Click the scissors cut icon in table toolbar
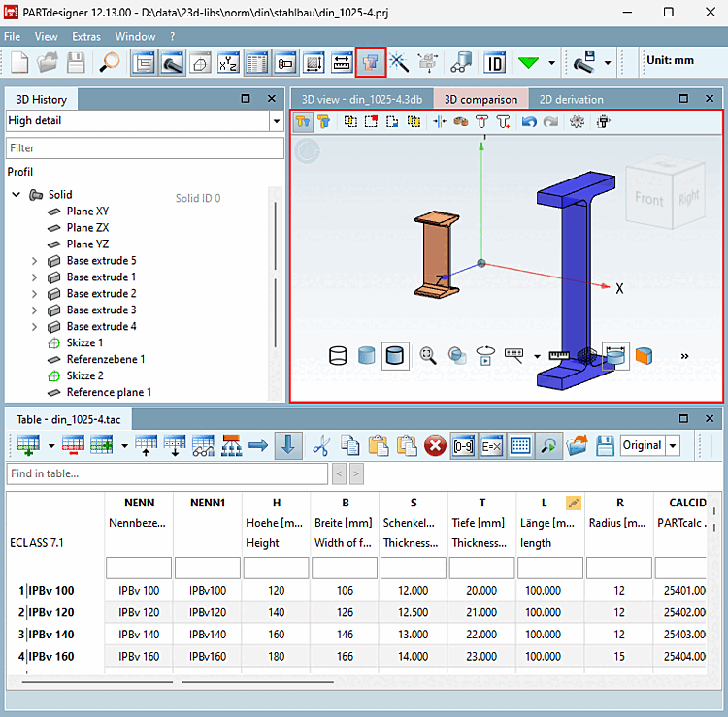 [321, 446]
